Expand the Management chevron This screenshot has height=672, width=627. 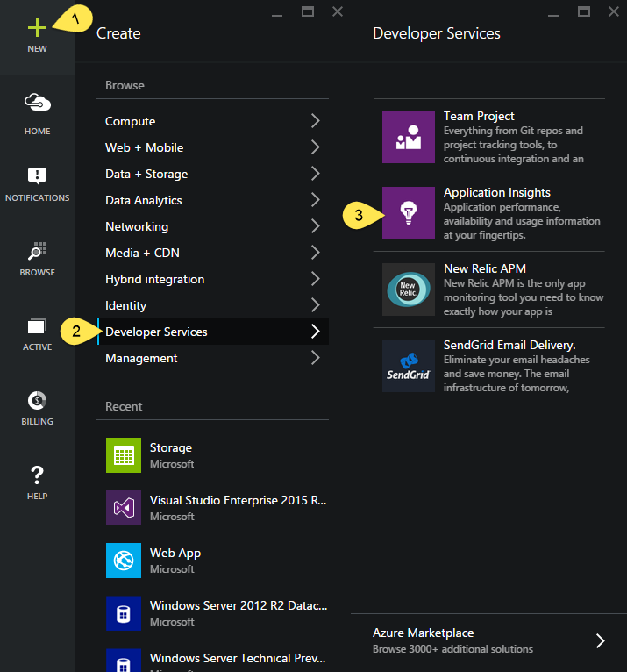(x=316, y=358)
